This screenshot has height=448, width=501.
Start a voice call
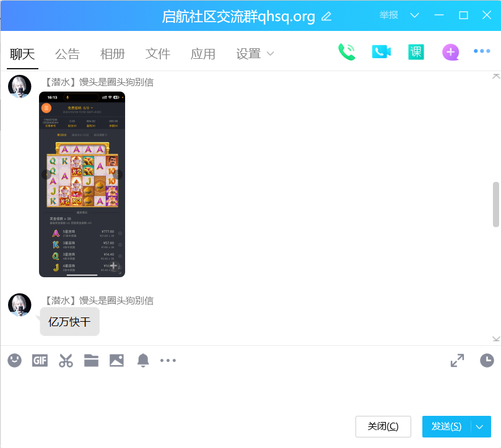click(x=347, y=52)
